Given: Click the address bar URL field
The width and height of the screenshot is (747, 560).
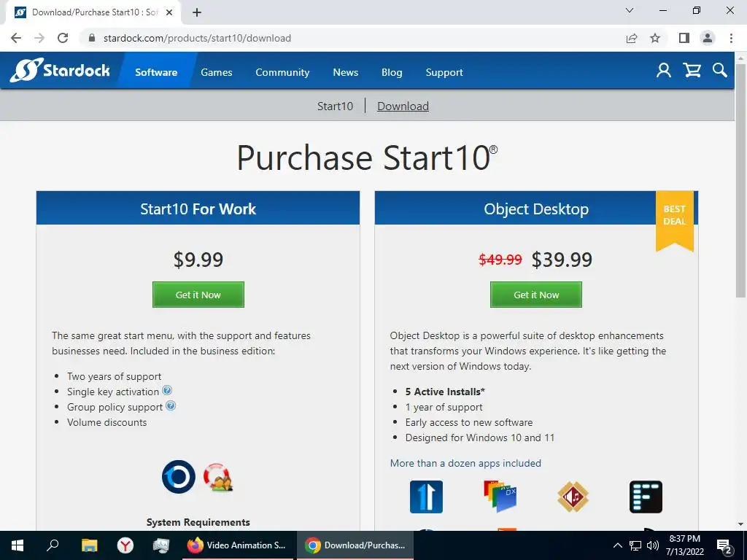Looking at the screenshot, I should 352,38.
